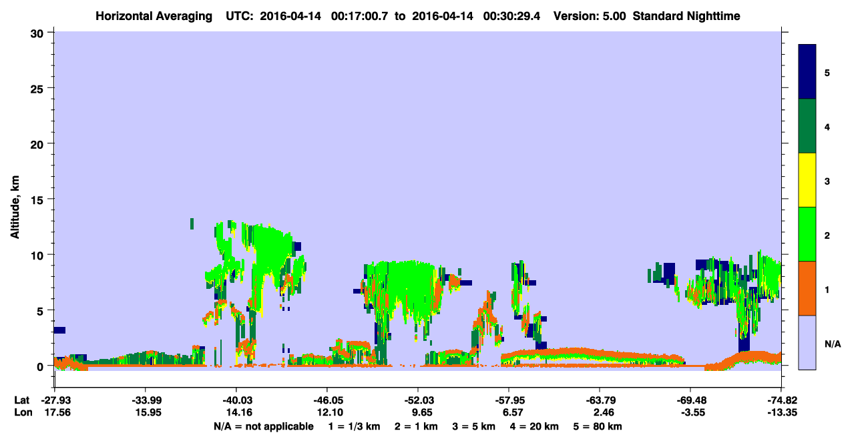The height and width of the screenshot is (445, 868).
Task: Click latitude value -63.79
Action: [600, 400]
